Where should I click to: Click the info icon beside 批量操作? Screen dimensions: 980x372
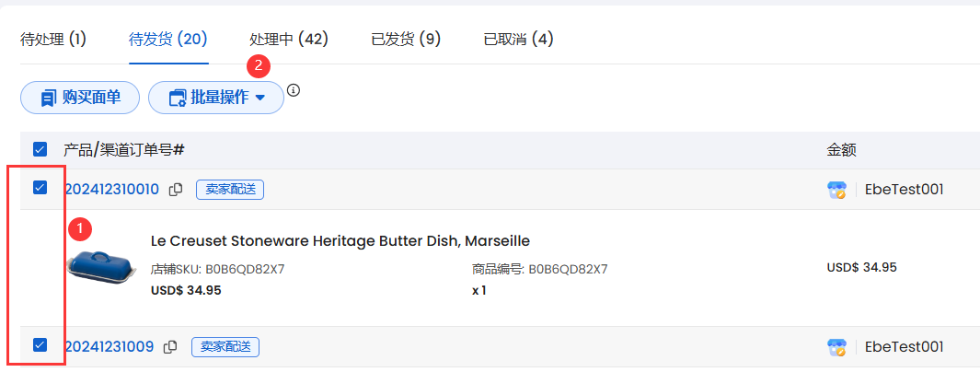294,90
